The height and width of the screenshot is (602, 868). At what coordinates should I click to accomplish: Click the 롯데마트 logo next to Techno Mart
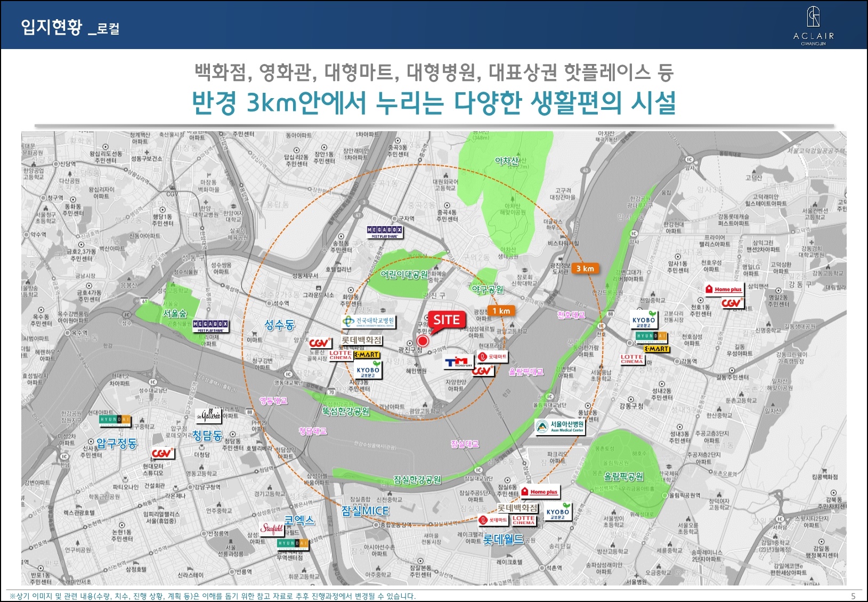click(x=493, y=357)
